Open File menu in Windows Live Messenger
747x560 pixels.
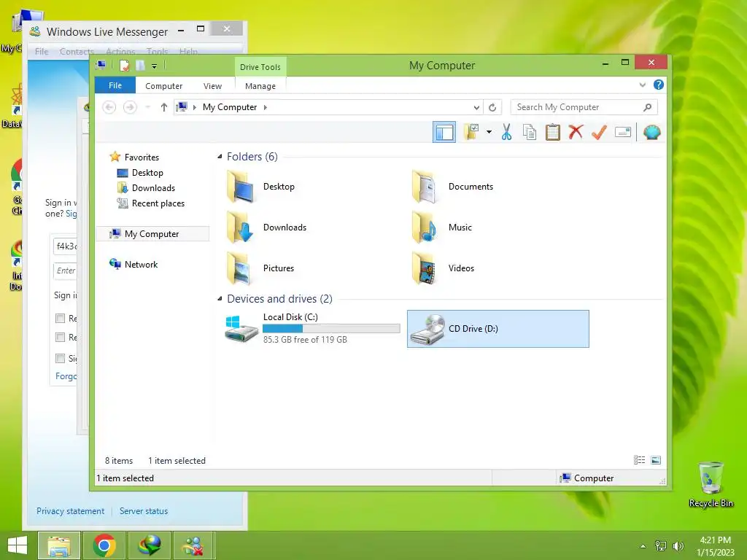[x=42, y=51]
